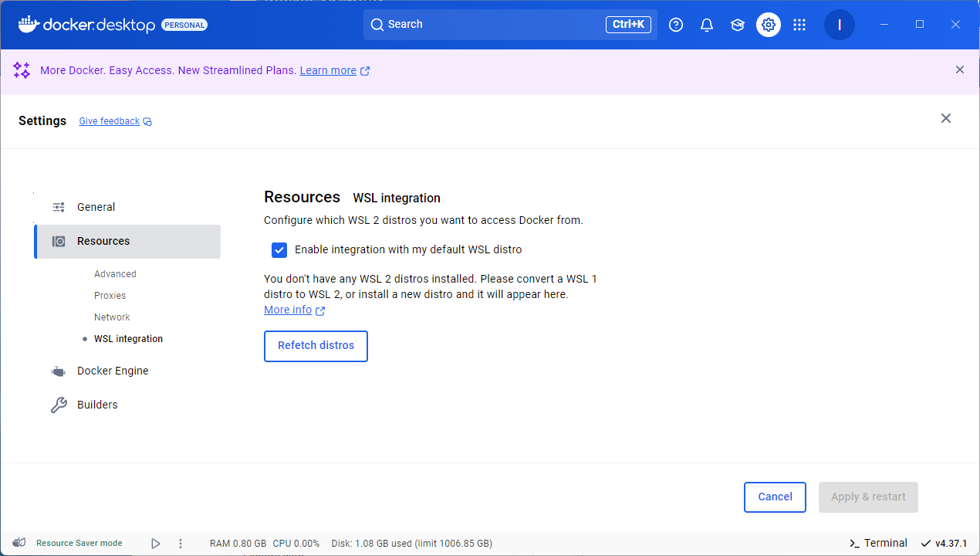Click the external link icon beside Learn more
Screen dimensions: 980x556
(x=365, y=71)
